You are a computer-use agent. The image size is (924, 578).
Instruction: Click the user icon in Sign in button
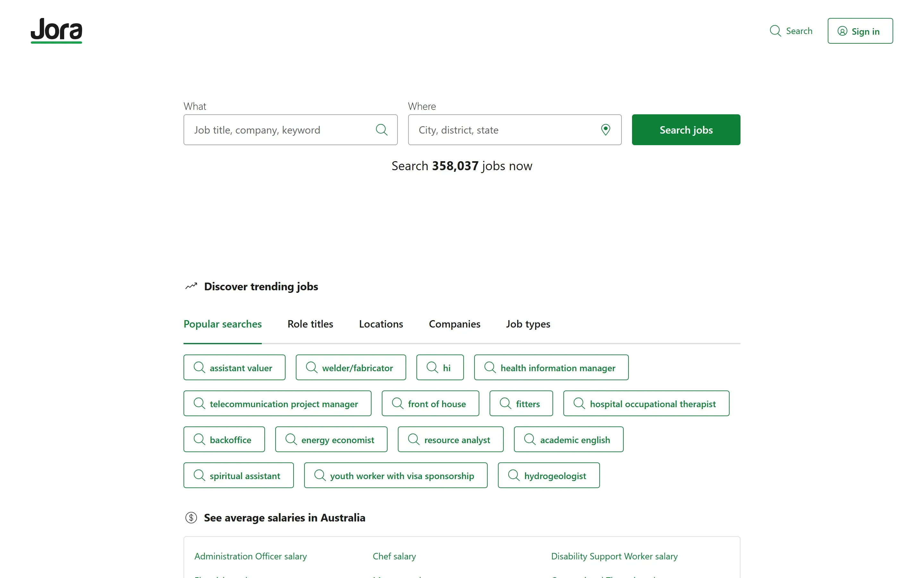[x=842, y=31]
